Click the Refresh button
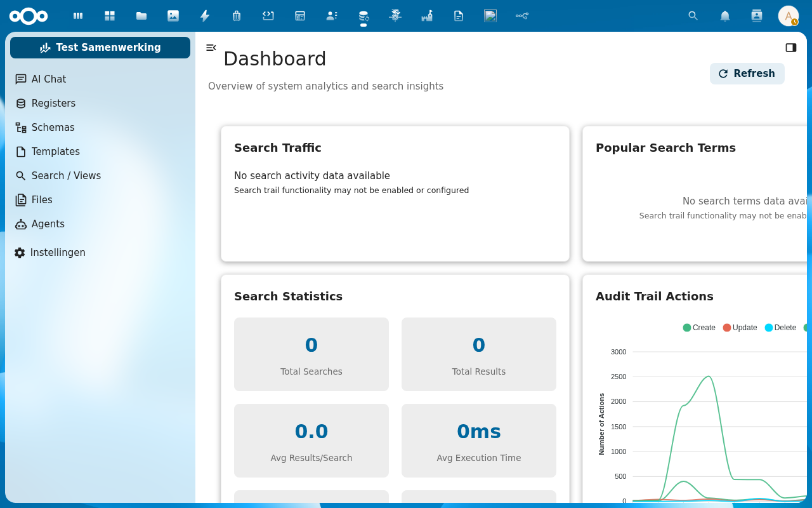 [747, 74]
